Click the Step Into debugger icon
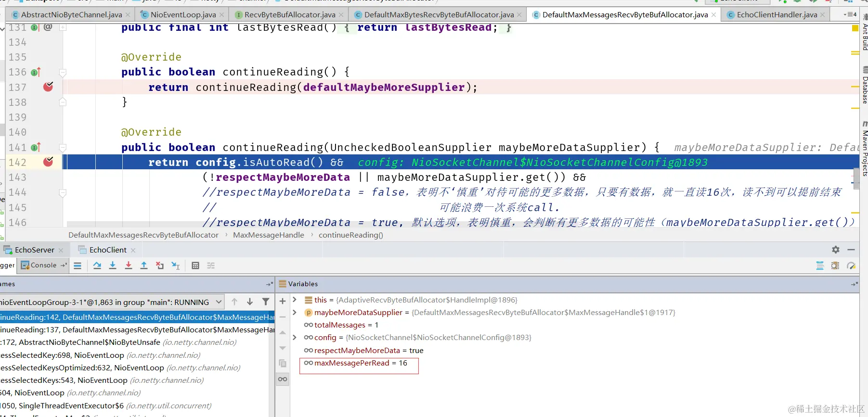The height and width of the screenshot is (417, 868). [x=113, y=265]
